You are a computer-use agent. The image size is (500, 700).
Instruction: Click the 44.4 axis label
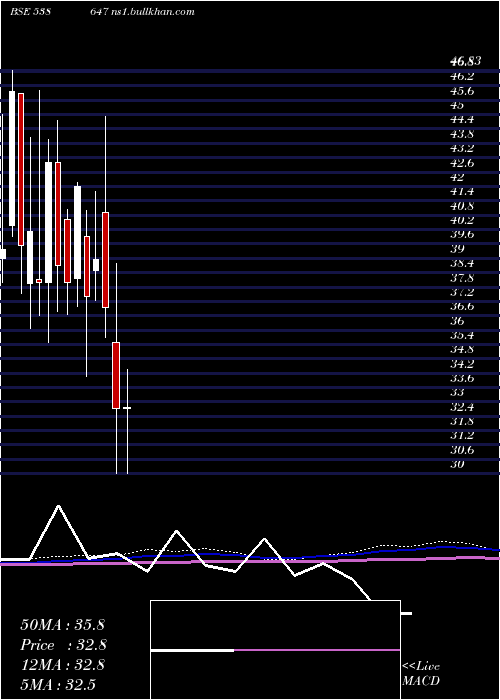(x=462, y=120)
